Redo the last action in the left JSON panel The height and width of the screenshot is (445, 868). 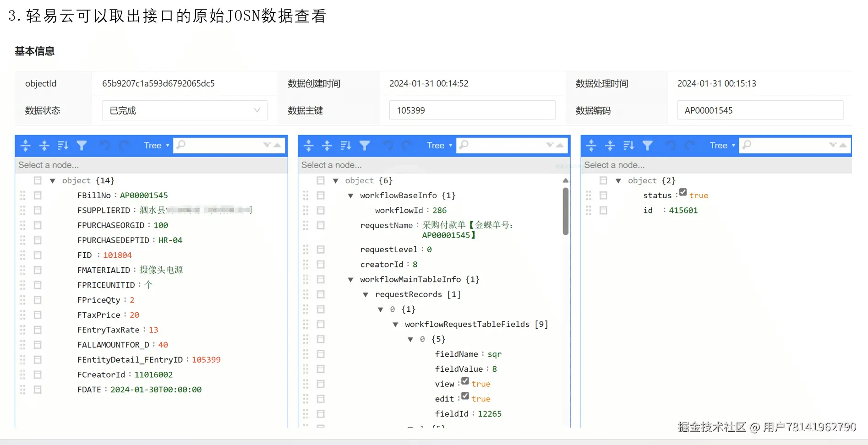[x=124, y=146]
